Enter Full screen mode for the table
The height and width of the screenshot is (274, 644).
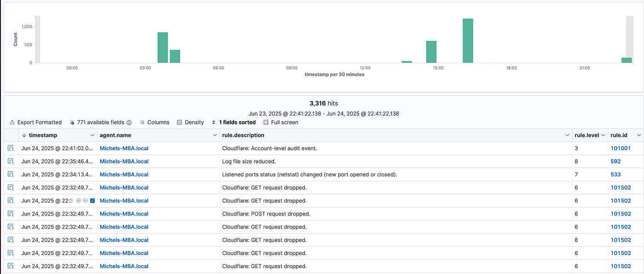[281, 122]
